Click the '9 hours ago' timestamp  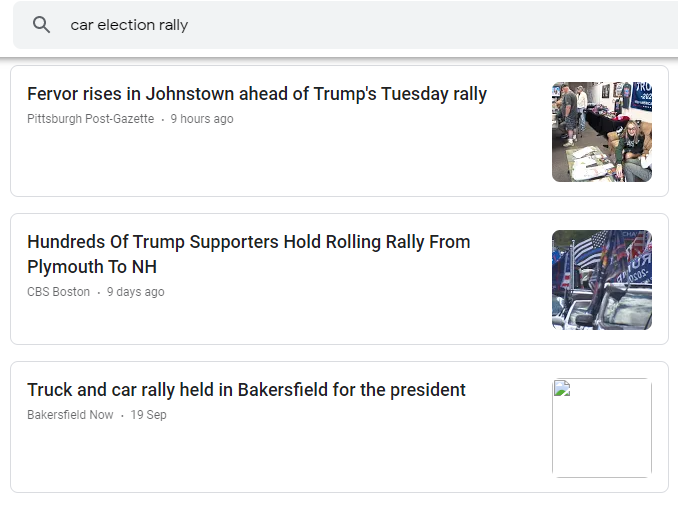(202, 119)
